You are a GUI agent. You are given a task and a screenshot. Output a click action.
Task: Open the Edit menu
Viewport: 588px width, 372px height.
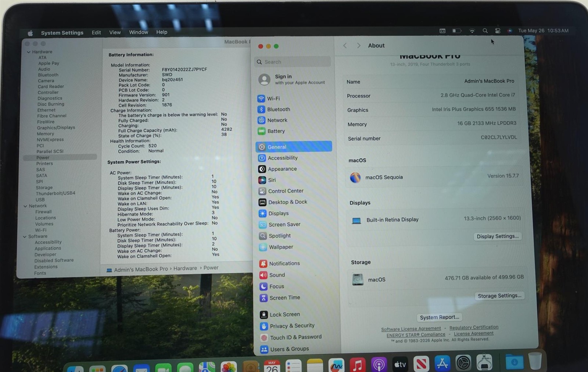click(96, 32)
